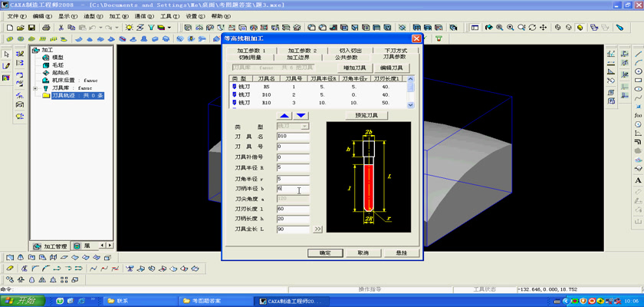Click the 预览刀具 button
Image resolution: width=644 pixels, height=307 pixels.
pos(366,115)
